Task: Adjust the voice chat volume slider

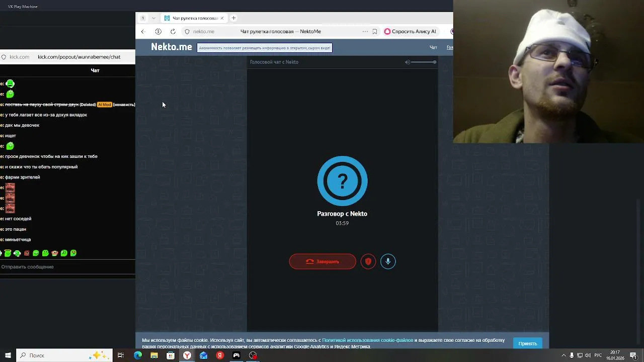Action: point(424,62)
